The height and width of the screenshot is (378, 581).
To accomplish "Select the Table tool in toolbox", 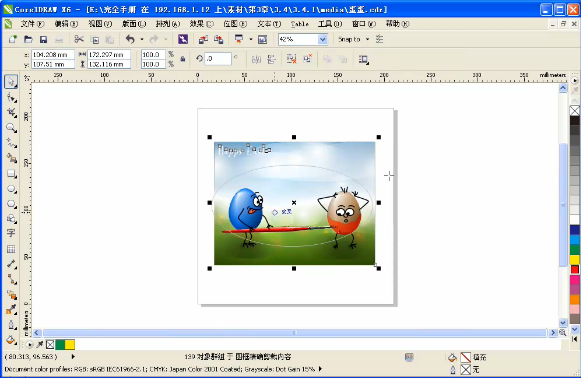I will 11,249.
